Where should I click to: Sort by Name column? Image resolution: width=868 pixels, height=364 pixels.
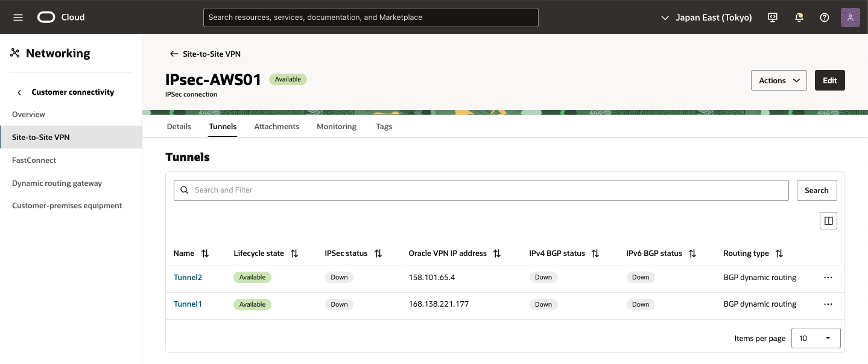coord(205,254)
